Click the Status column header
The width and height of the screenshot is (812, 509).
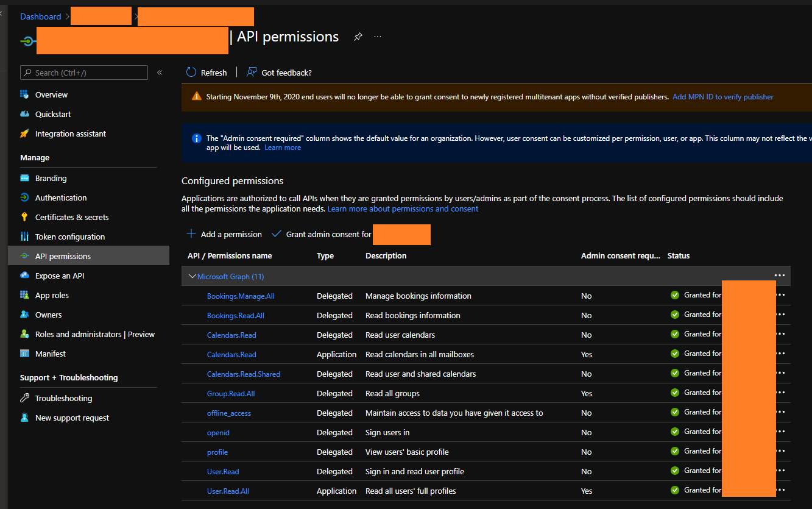click(679, 255)
